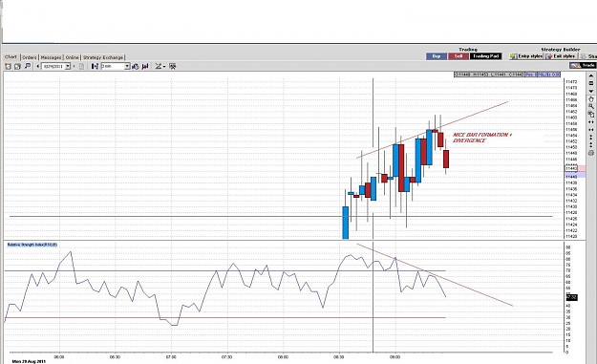Screen dimensions: 597x364
Task: Click the lower horizontal arrows icon
Action: (x=591, y=130)
